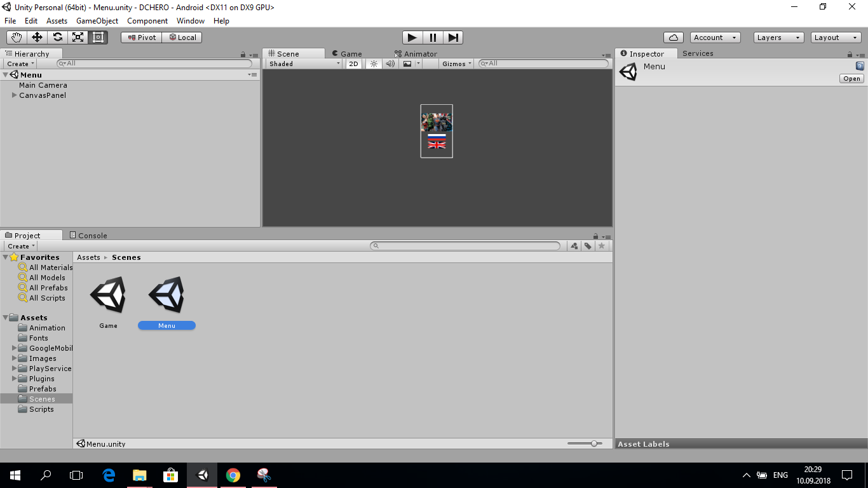Expand the CanvasPanel hierarchy item
Image resolution: width=868 pixels, height=488 pixels.
pos(15,95)
